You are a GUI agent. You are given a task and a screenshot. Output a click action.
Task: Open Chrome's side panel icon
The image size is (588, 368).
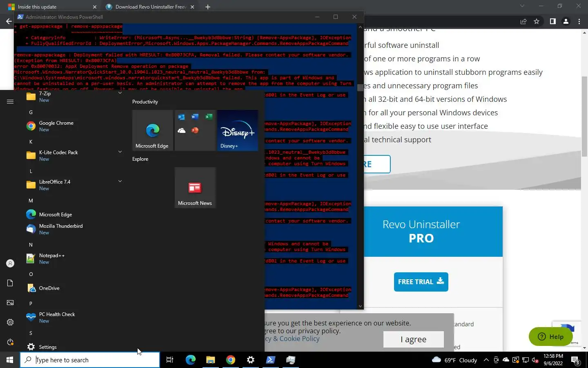point(552,21)
